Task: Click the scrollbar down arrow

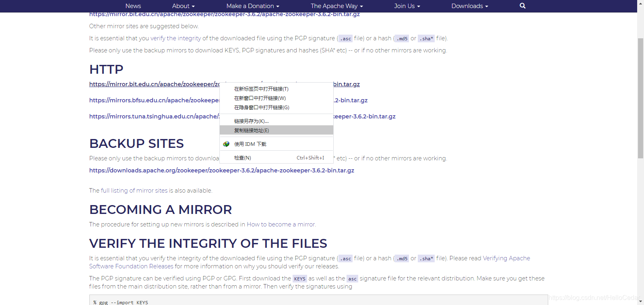Action: coord(640,302)
